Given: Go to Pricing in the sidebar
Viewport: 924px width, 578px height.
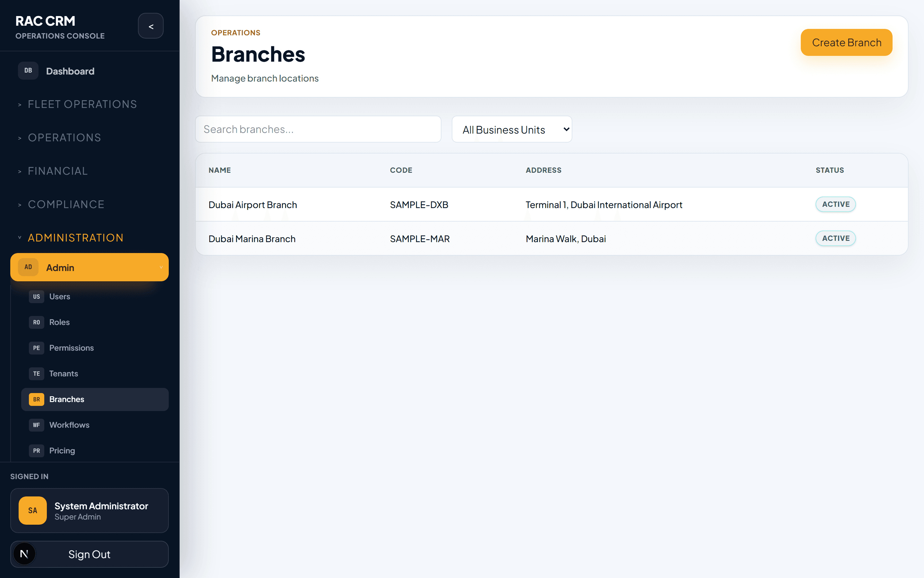Looking at the screenshot, I should tap(95, 451).
